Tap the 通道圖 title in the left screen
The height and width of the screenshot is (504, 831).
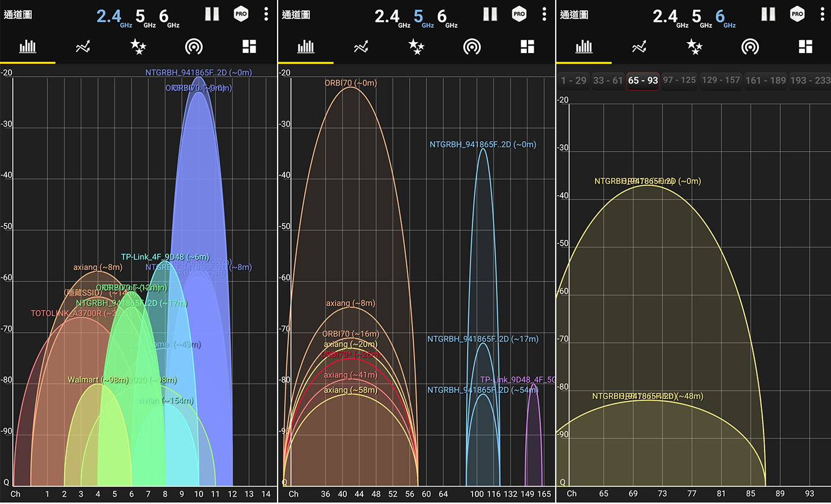coord(18,14)
